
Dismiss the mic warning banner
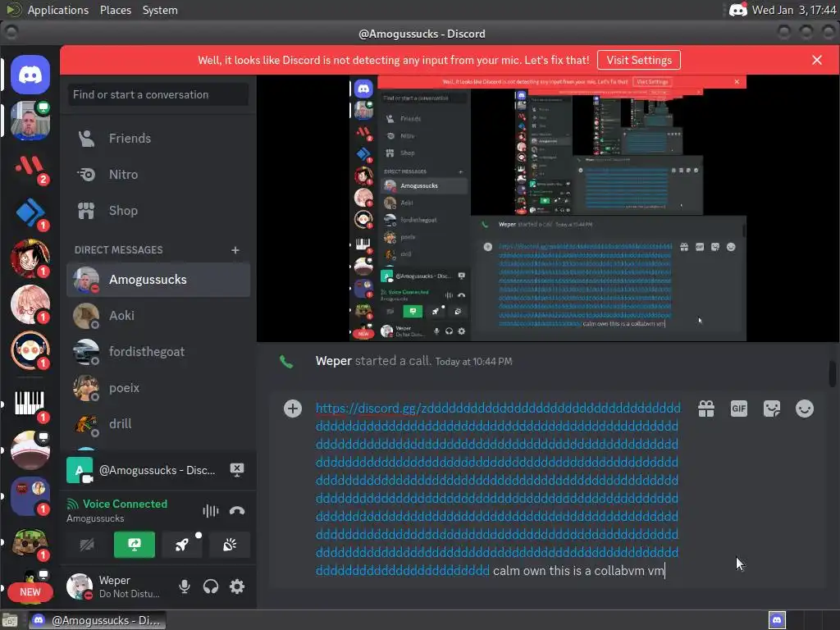[817, 60]
